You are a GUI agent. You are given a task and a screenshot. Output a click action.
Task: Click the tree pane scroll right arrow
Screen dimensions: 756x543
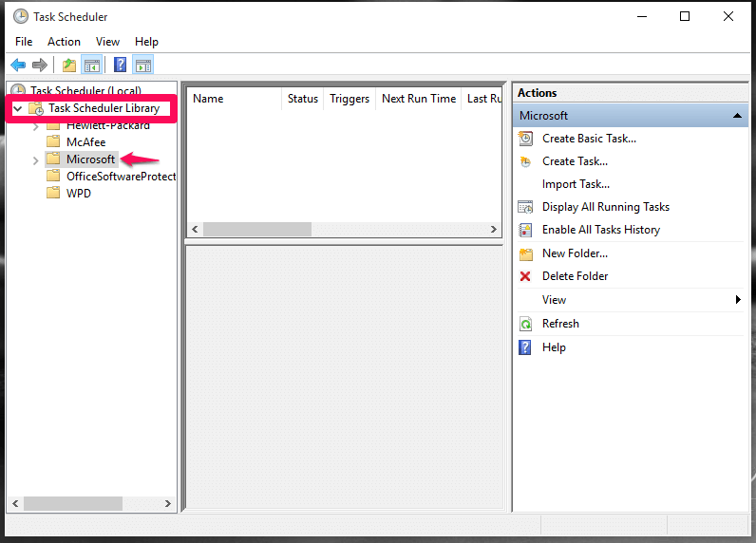pos(167,503)
